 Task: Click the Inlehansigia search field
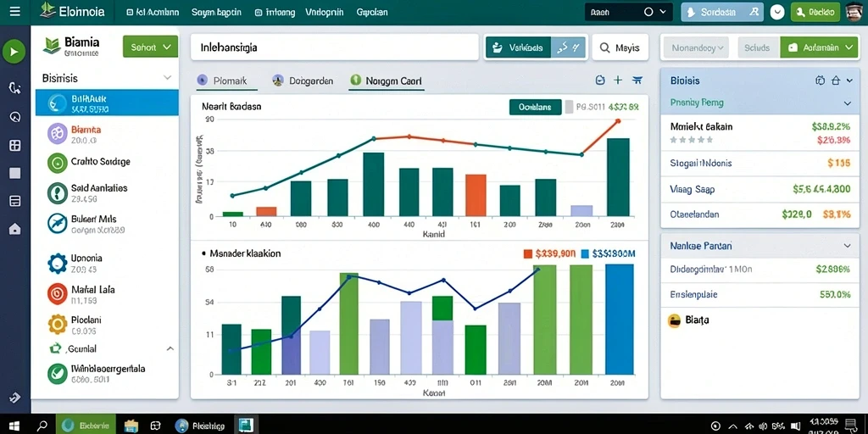[x=334, y=47]
